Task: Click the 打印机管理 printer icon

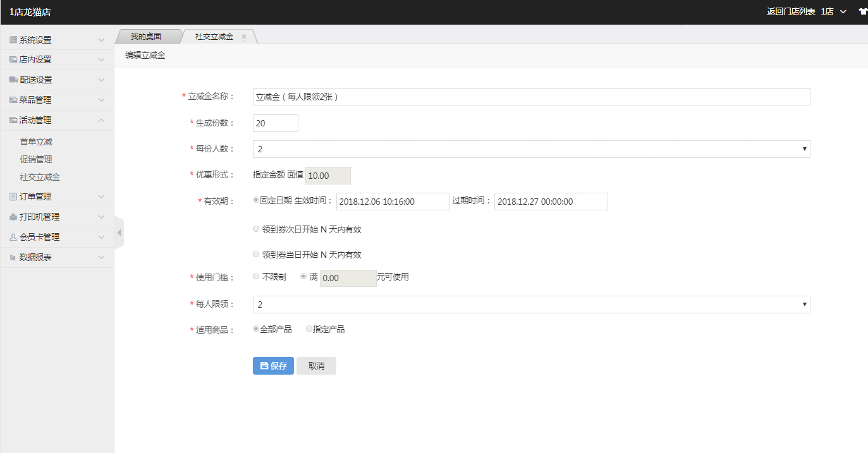Action: click(13, 217)
